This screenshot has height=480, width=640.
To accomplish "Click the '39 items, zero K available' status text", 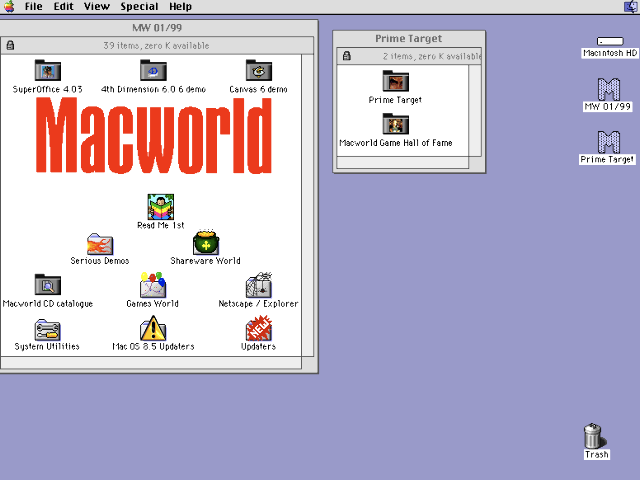I will [156, 45].
